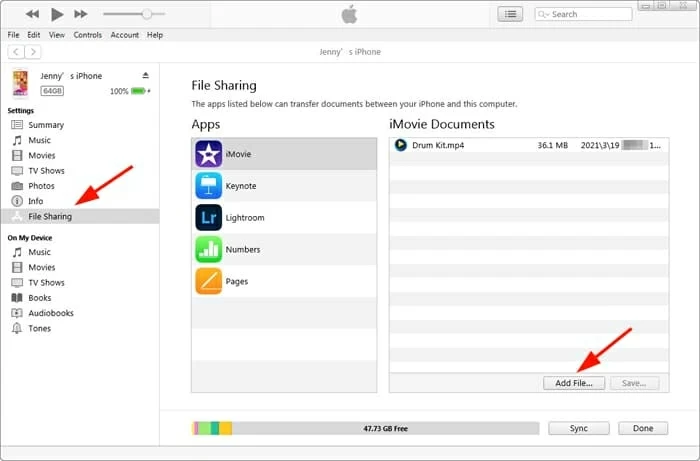This screenshot has width=700, height=461.
Task: Open the Tones bell icon
Action: pos(17,328)
